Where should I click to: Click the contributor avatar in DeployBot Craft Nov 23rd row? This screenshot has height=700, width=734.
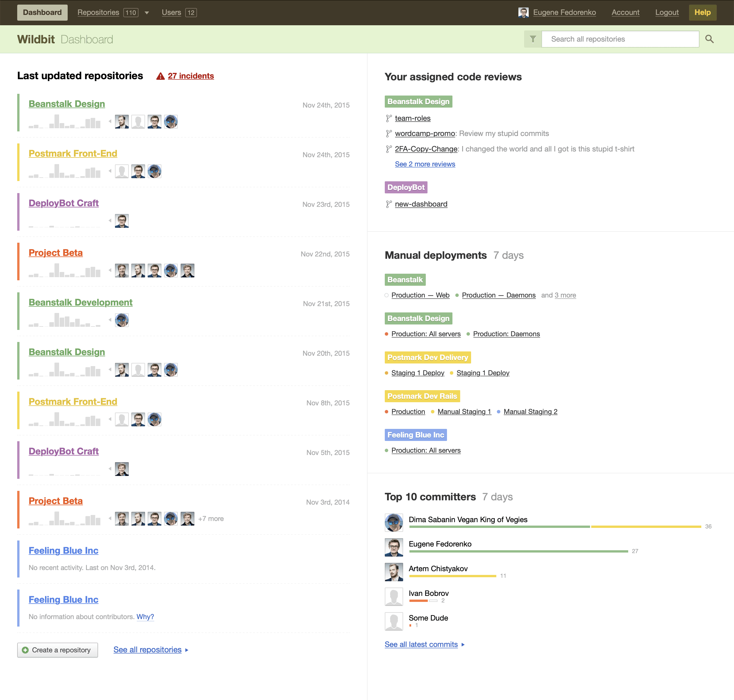122,221
